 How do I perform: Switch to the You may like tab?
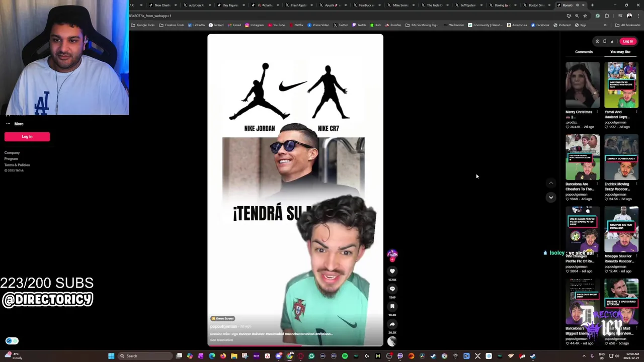620,52
